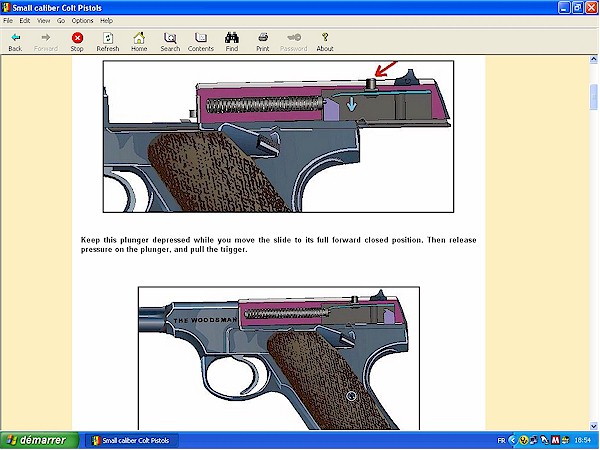Restore down the Colt Pistols window
Viewport: 600px width, 450px height.
click(x=578, y=8)
